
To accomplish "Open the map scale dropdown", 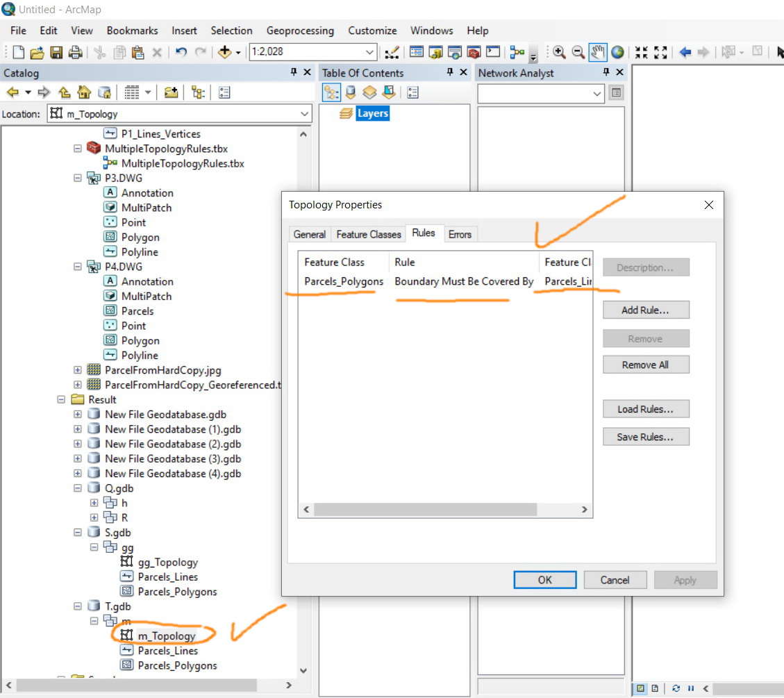I will tap(369, 52).
